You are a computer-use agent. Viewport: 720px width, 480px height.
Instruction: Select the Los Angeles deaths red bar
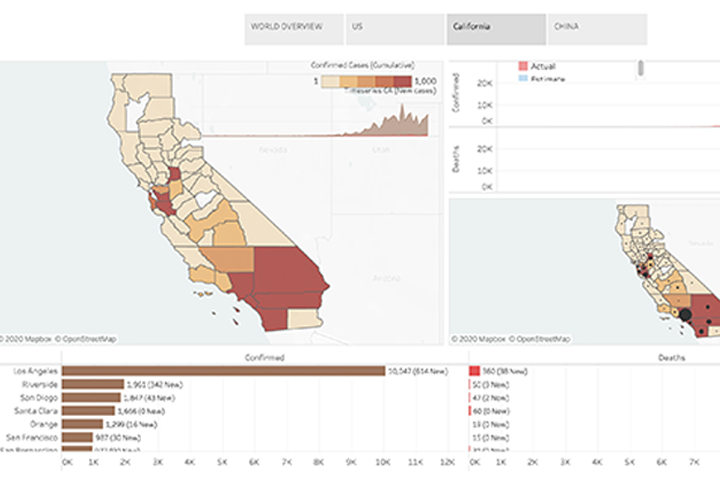pos(474,371)
